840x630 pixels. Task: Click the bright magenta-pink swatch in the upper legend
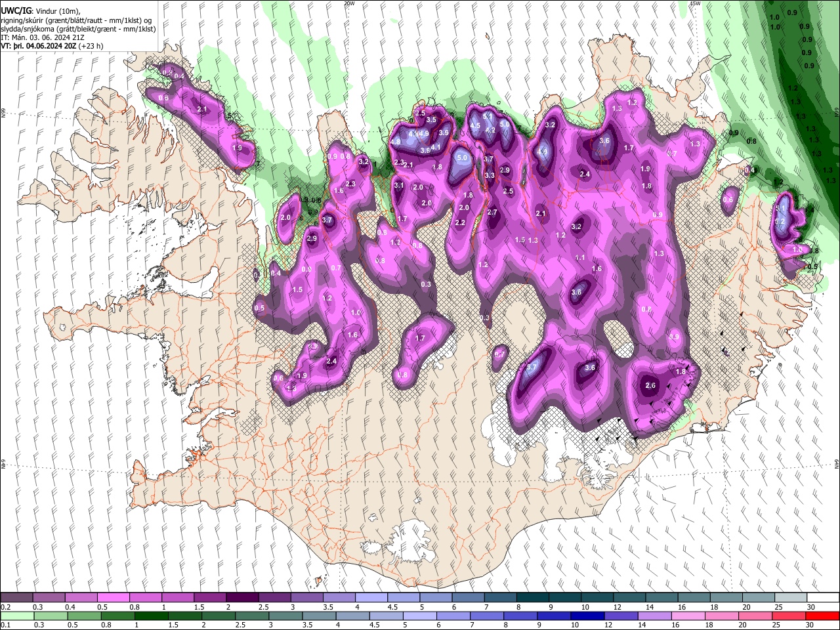pyautogui.click(x=113, y=598)
